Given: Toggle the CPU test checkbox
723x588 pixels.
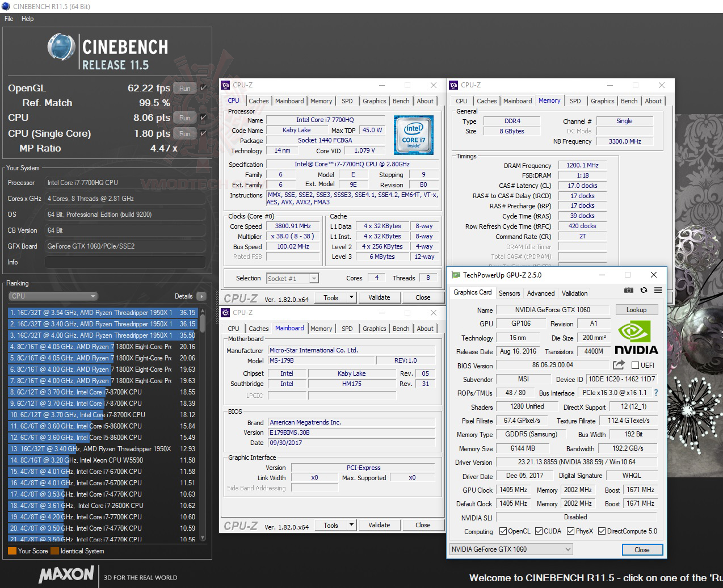Looking at the screenshot, I should pos(203,117).
